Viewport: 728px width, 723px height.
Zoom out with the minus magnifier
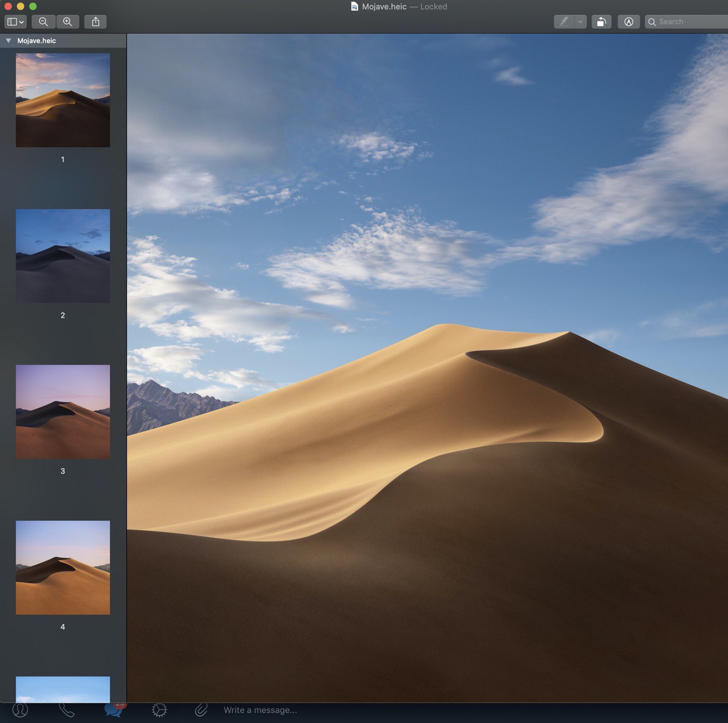[43, 22]
